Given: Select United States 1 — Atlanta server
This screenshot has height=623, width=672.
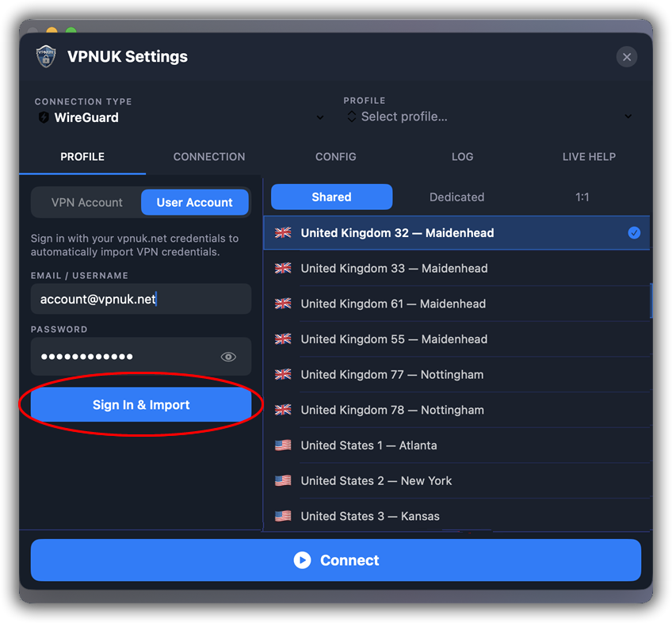Looking at the screenshot, I should (x=456, y=446).
